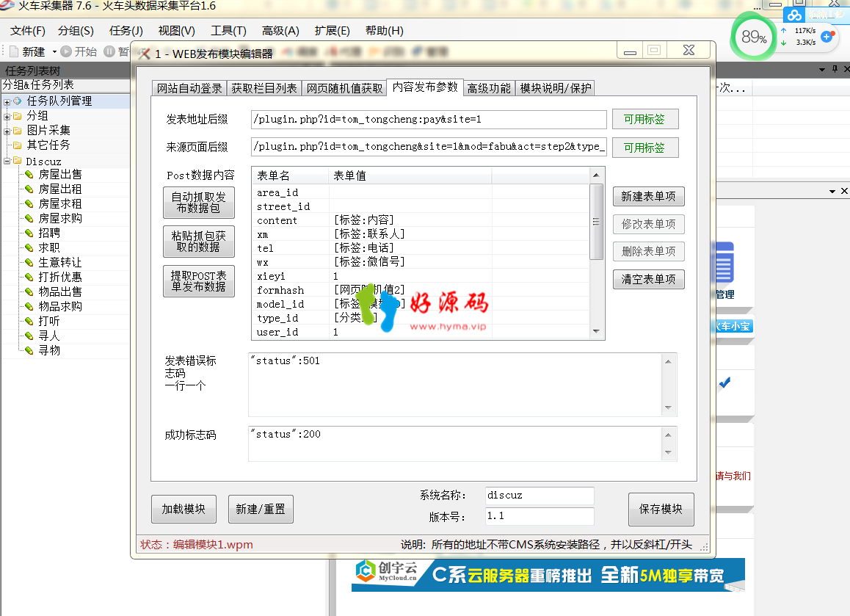Screen dimensions: 850x616
Task: Open the 任务(J) menu
Action: pos(126,31)
